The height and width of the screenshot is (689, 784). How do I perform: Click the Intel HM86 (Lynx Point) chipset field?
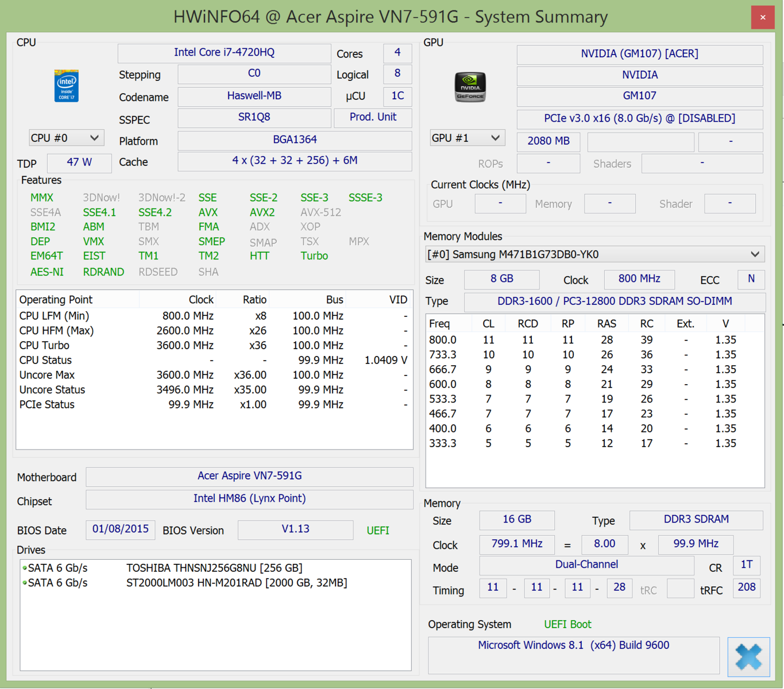point(249,499)
